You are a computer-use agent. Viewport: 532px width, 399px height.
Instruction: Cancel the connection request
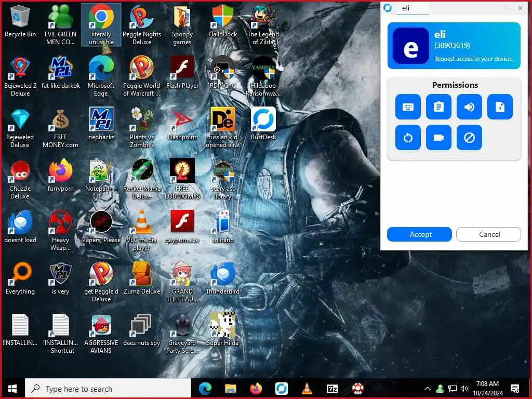point(488,234)
